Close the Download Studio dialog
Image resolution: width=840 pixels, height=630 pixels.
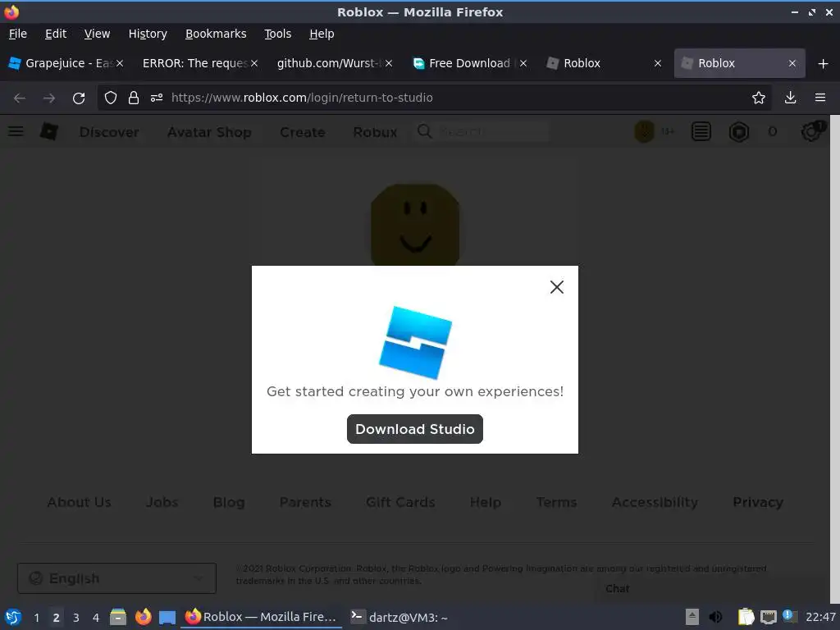click(557, 287)
